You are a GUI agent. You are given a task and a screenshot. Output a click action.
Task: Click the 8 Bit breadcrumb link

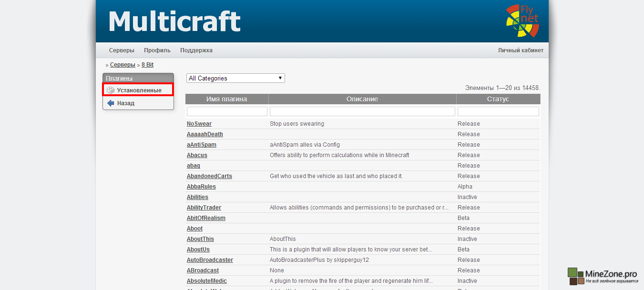point(147,65)
